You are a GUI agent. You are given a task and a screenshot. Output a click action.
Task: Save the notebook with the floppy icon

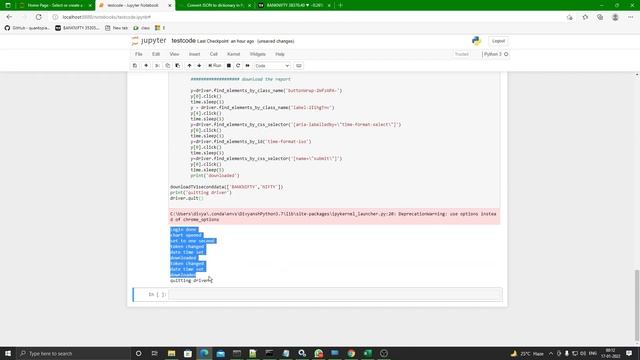pyautogui.click(x=135, y=66)
